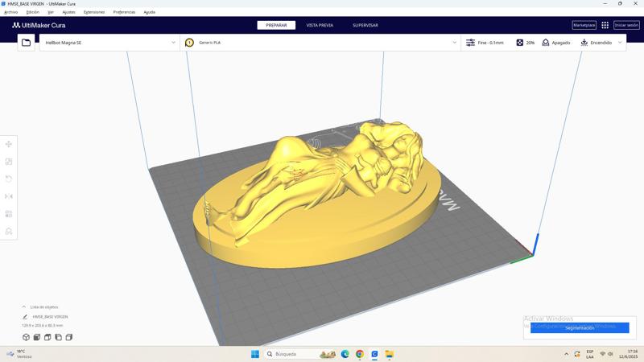Click the Búsqueda taskbar search field
This screenshot has width=644, height=362.
pyautogui.click(x=300, y=354)
